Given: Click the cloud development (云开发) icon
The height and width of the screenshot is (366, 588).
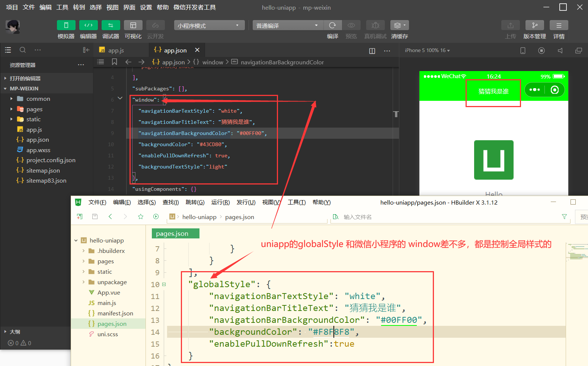Looking at the screenshot, I should pyautogui.click(x=155, y=25).
